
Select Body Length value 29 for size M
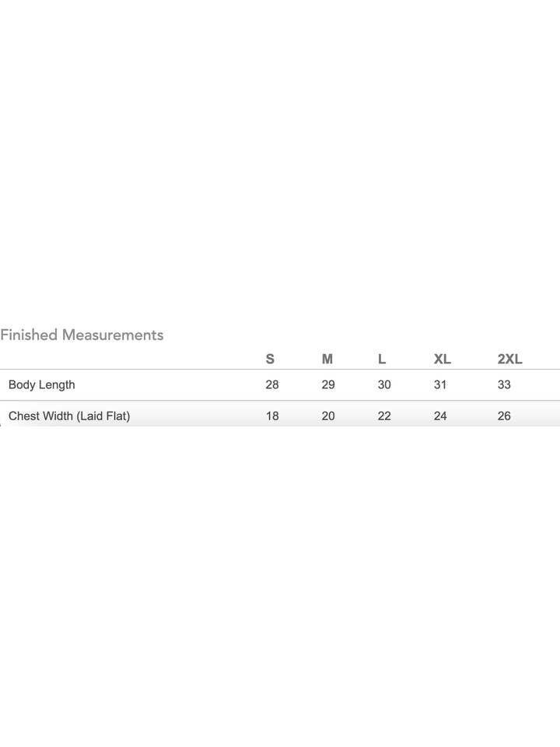tap(328, 384)
